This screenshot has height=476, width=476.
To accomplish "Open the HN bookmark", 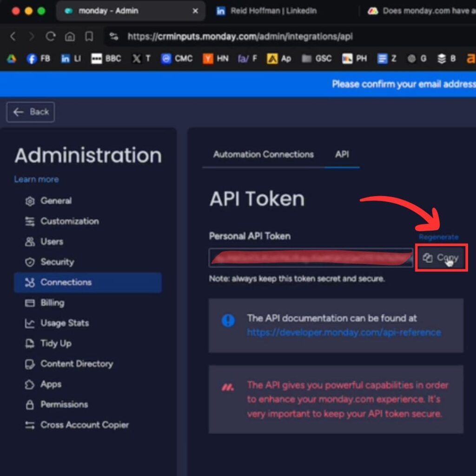I will tap(216, 59).
